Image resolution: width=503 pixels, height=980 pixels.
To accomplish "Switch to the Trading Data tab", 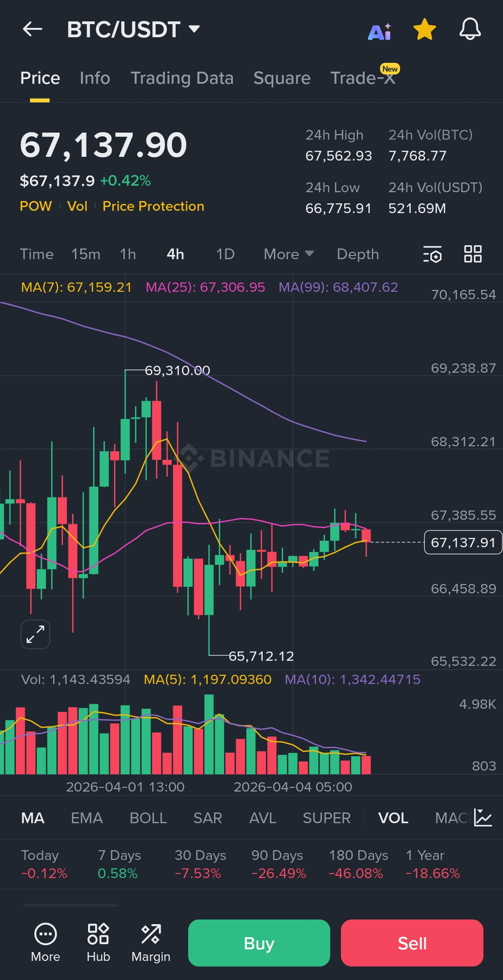I will coord(182,78).
